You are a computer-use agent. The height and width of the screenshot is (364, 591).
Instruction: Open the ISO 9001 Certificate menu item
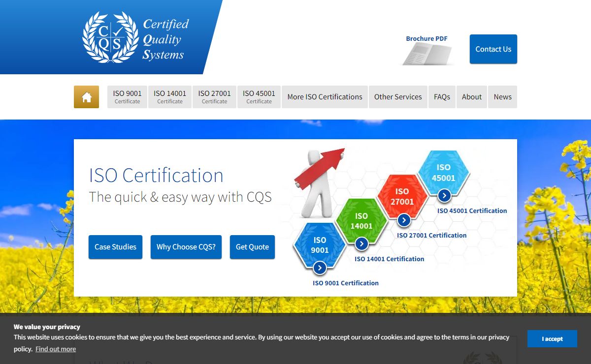click(x=127, y=97)
